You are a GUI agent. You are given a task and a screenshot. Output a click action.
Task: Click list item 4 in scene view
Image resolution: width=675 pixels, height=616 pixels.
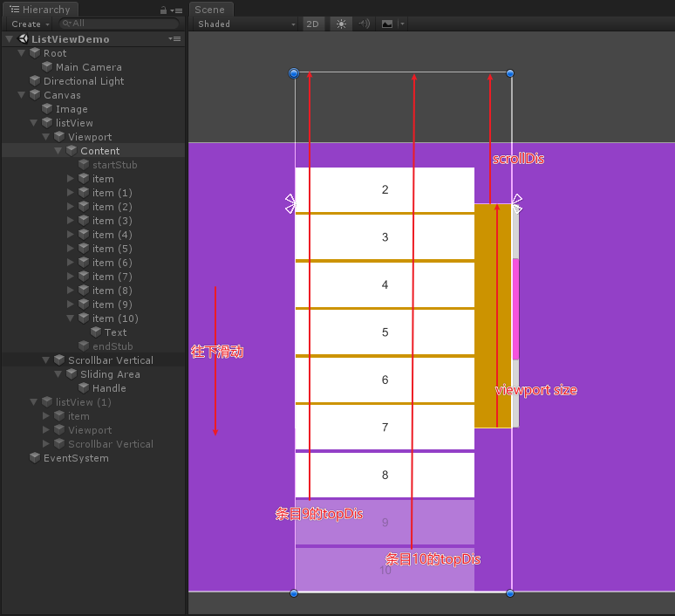tap(385, 284)
